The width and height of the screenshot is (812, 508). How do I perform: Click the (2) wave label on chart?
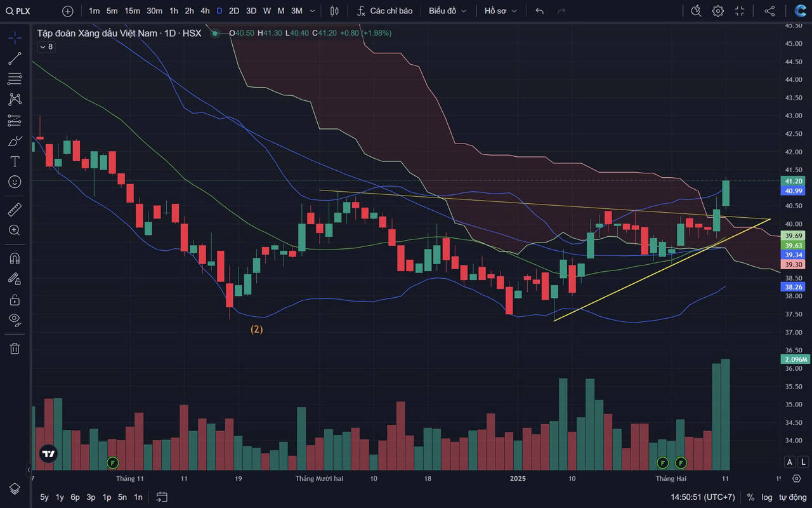click(x=256, y=329)
